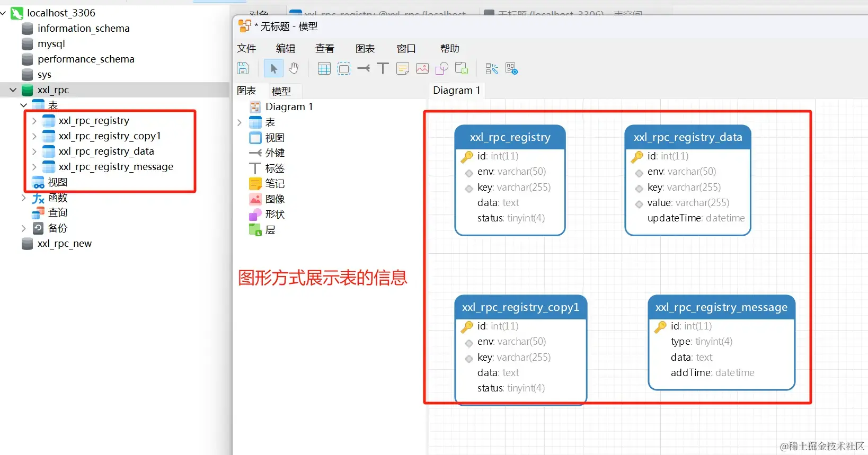
Task: Select 视图 in the model tree
Action: (x=275, y=138)
